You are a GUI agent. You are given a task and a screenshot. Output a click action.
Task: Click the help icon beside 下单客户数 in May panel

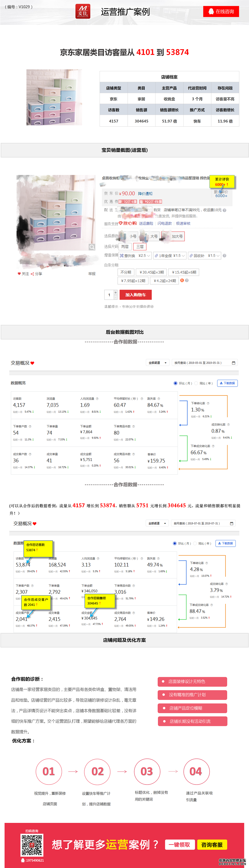click(x=30, y=426)
